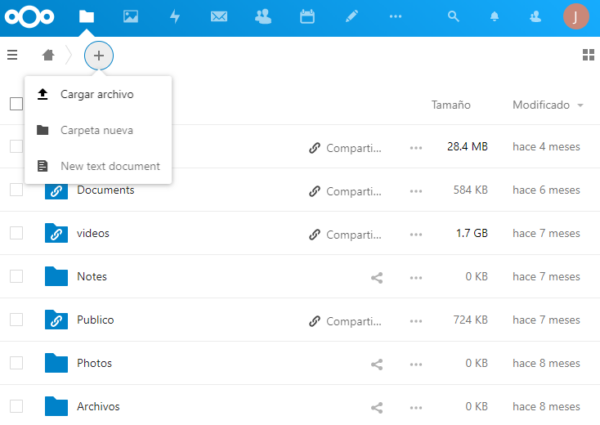Toggle Modificado sort direction arrow
The height and width of the screenshot is (425, 600).
click(580, 105)
